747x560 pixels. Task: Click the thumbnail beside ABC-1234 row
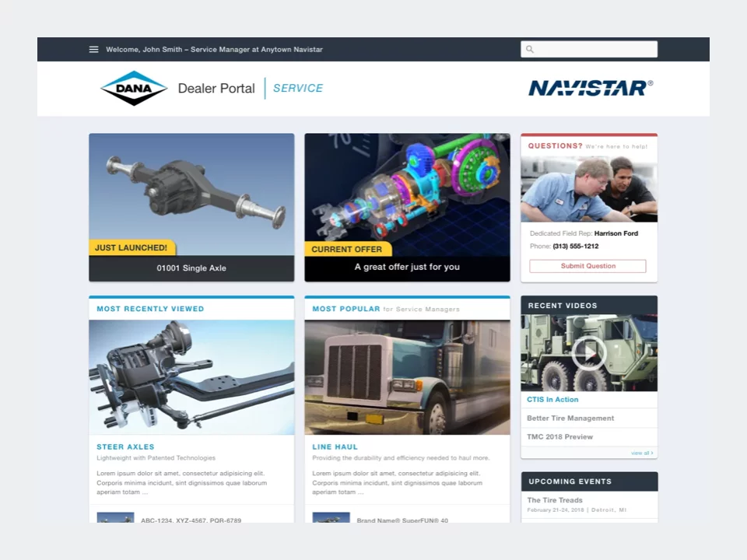(x=115, y=518)
